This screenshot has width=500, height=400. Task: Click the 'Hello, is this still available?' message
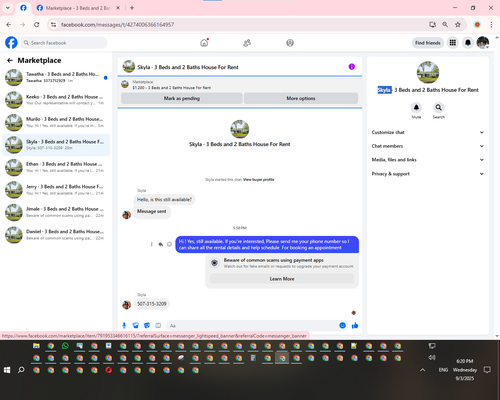click(164, 199)
